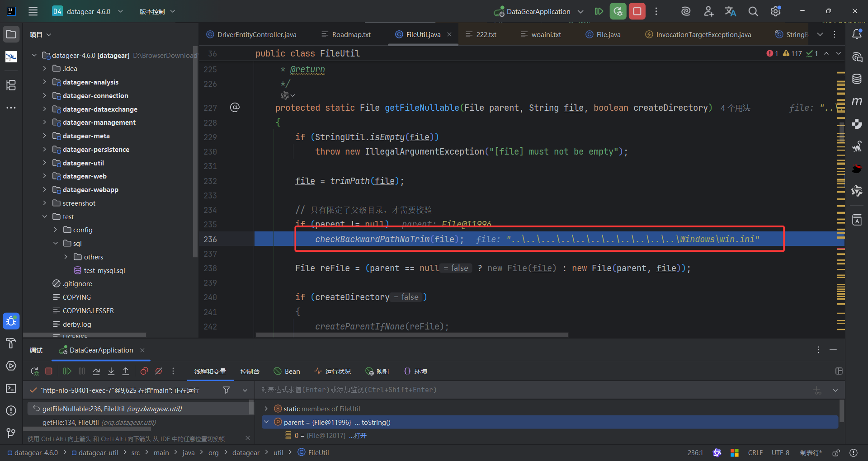868x461 pixels.
Task: Click Step Over in debug toolbar
Action: click(96, 372)
